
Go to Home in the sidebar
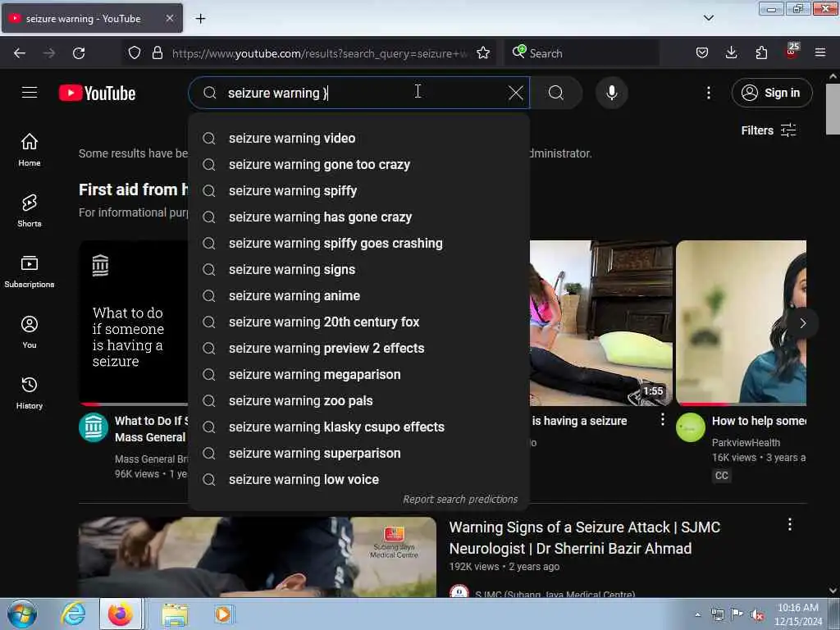[x=30, y=149]
